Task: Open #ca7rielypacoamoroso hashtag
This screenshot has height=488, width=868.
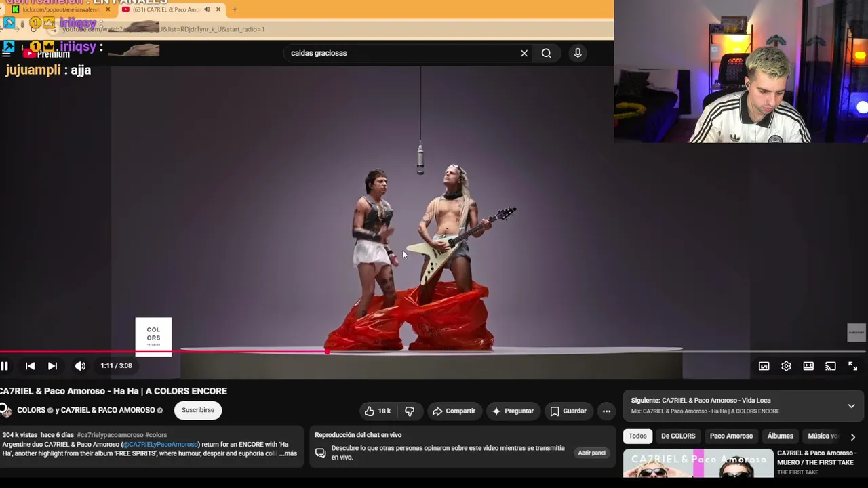Action: click(x=110, y=435)
